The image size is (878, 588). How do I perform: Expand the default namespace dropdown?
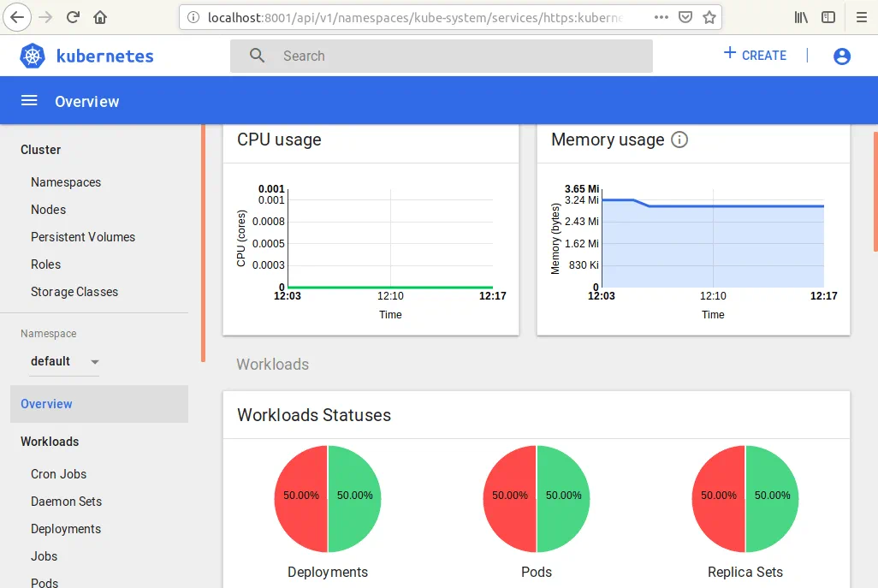pyautogui.click(x=94, y=362)
